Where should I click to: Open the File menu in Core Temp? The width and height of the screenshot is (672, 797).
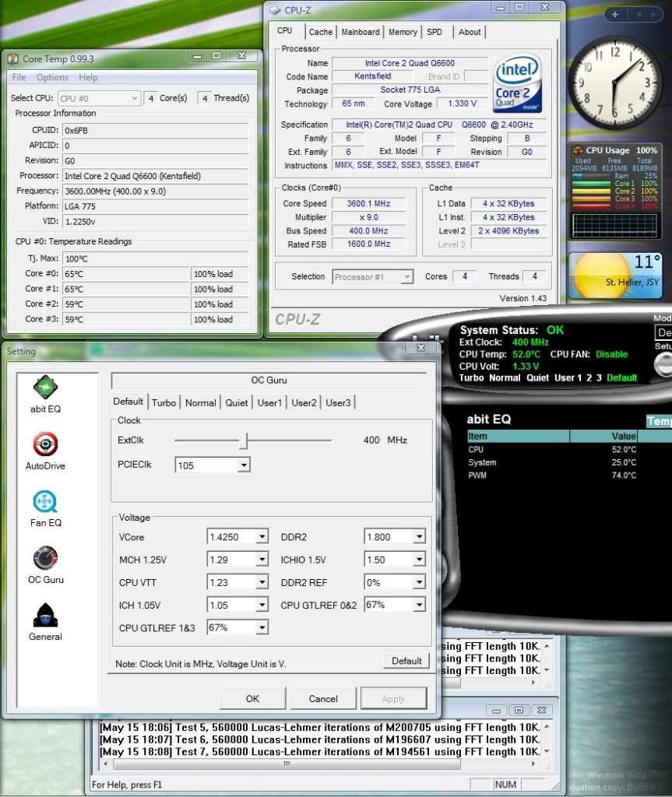19,77
